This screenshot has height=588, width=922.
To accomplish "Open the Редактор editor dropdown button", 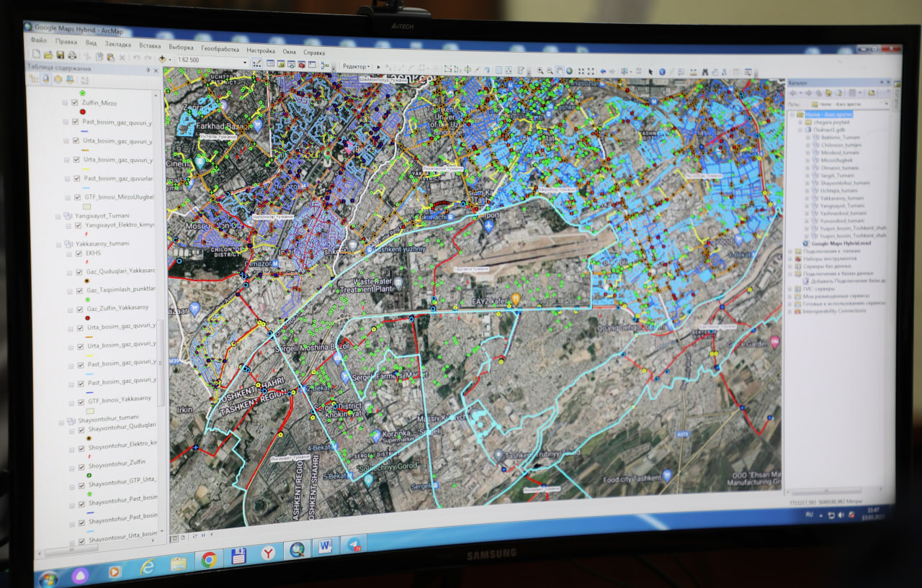I will click(356, 65).
